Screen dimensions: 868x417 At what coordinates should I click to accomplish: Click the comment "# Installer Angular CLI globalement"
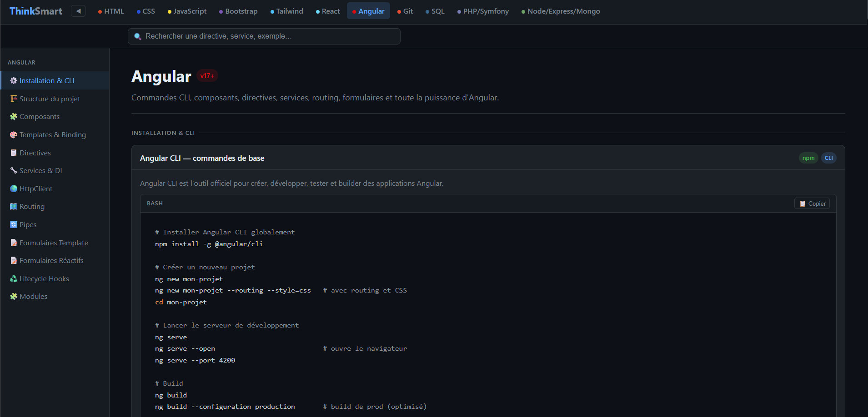point(225,232)
